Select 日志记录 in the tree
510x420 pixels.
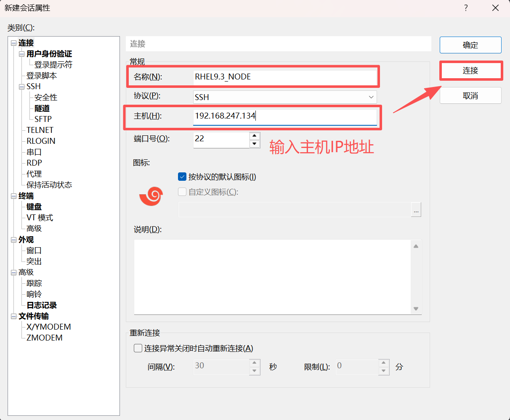click(42, 305)
